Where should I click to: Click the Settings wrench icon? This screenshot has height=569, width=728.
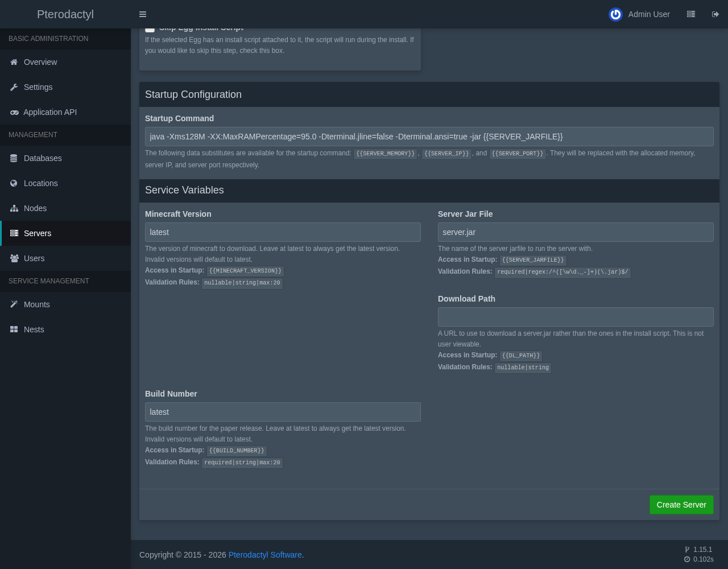[14, 87]
